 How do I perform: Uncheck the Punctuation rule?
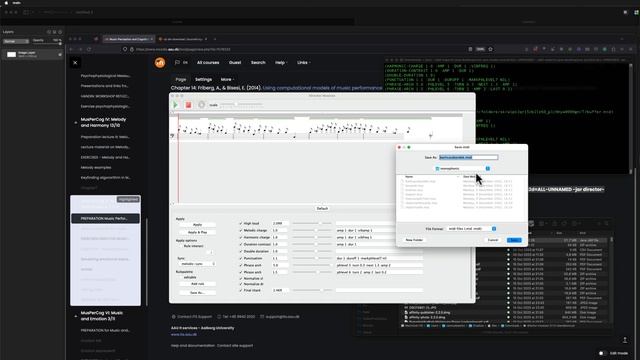[x=240, y=258]
